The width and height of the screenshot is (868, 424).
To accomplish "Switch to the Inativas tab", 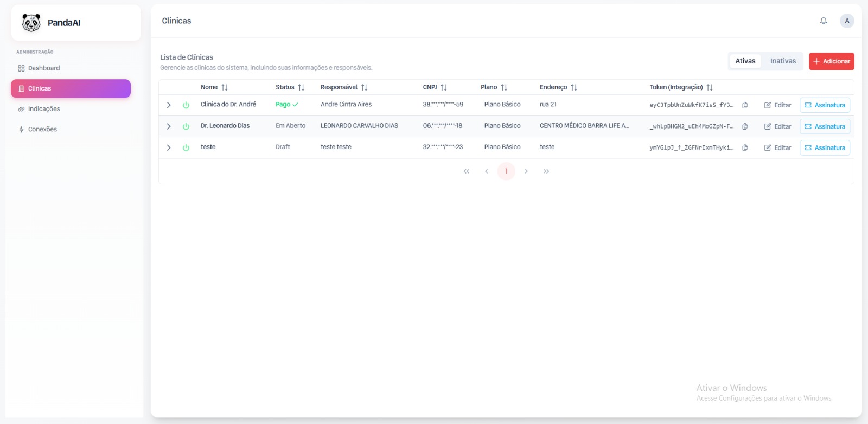I will [783, 61].
